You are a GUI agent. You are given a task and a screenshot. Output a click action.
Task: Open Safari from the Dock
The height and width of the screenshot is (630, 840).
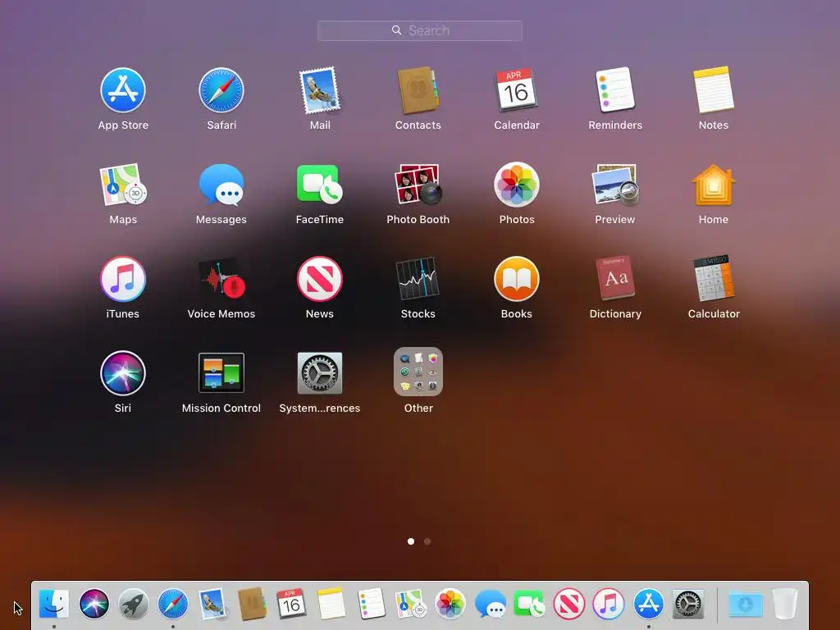(173, 604)
